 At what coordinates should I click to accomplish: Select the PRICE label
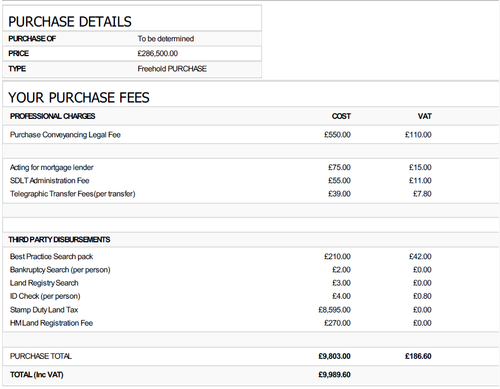(x=19, y=53)
